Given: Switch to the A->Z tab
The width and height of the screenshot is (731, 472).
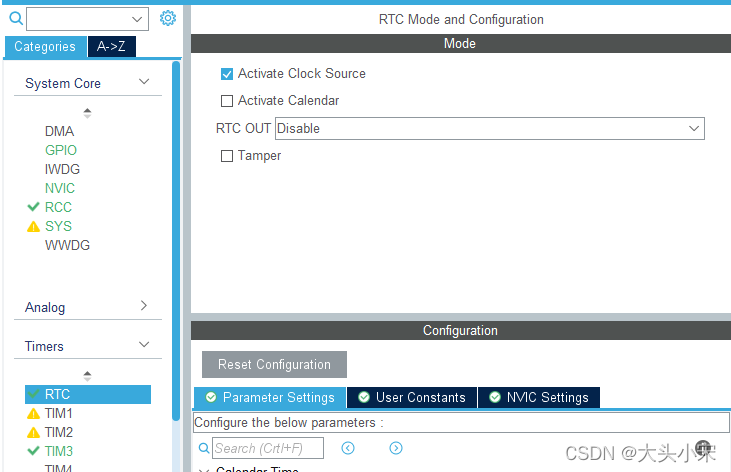Looking at the screenshot, I should tap(111, 47).
